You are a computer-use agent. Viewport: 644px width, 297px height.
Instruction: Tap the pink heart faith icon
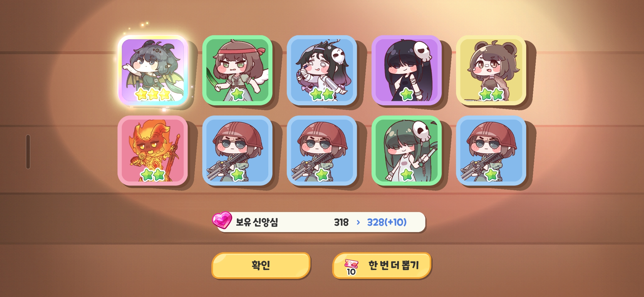[222, 220]
